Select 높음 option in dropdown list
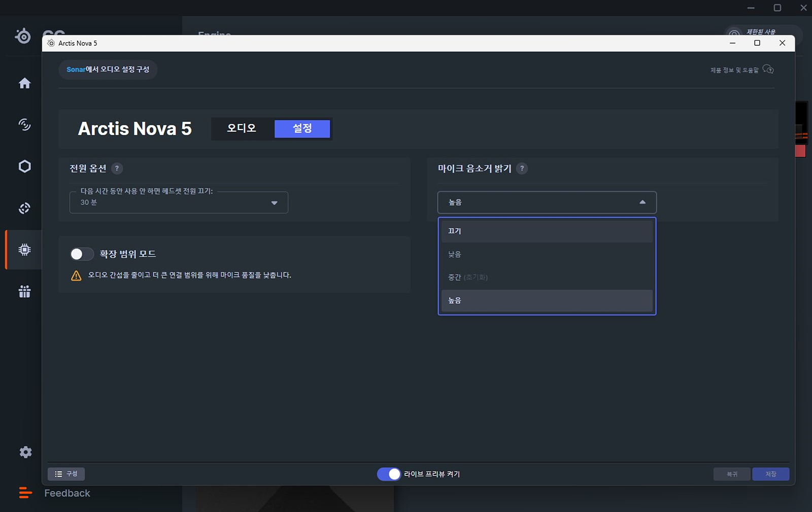 click(x=547, y=301)
